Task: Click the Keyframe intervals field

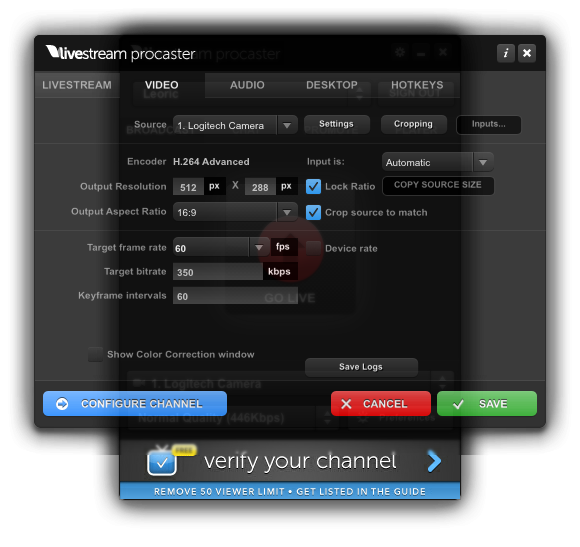Action: tap(235, 296)
